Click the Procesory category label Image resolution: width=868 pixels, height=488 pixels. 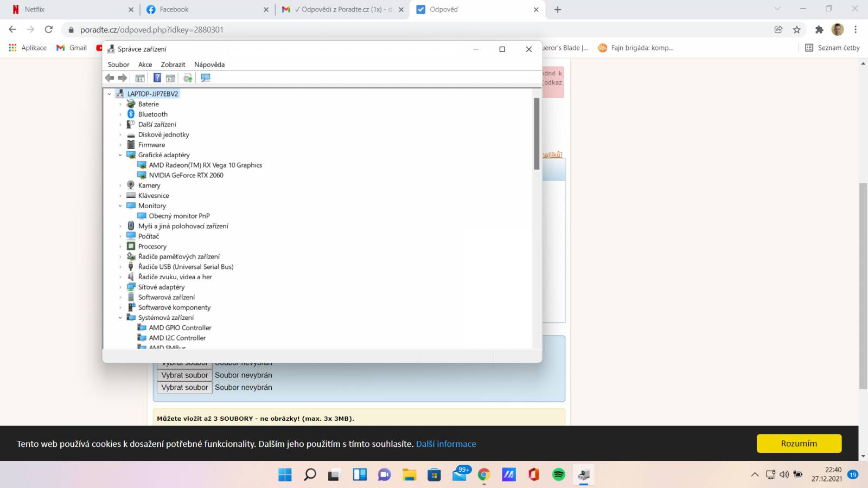click(152, 247)
